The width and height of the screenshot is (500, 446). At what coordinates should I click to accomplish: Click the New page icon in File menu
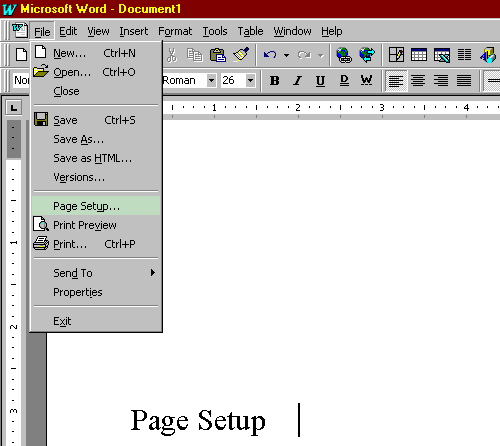41,52
